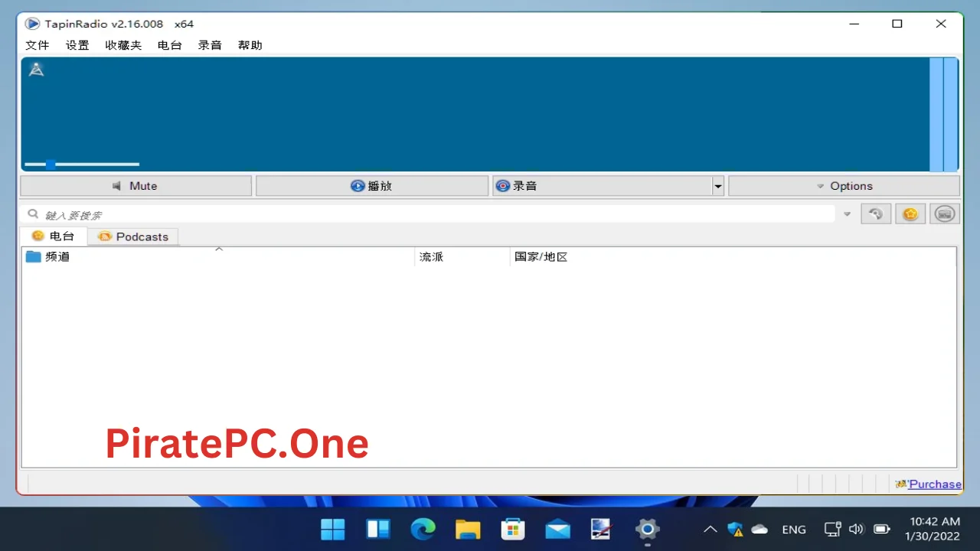Click the speaker volume tray icon
Image resolution: width=980 pixels, height=551 pixels.
click(x=857, y=529)
